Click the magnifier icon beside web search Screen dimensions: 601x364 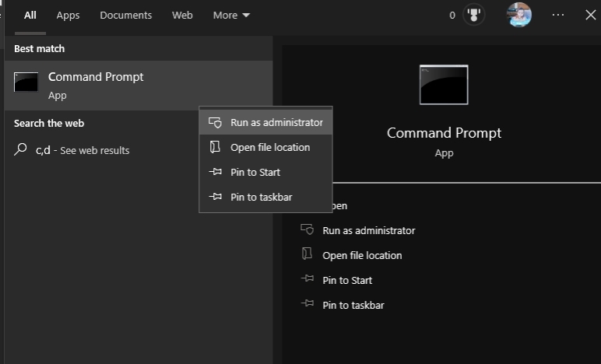pyautogui.click(x=21, y=149)
